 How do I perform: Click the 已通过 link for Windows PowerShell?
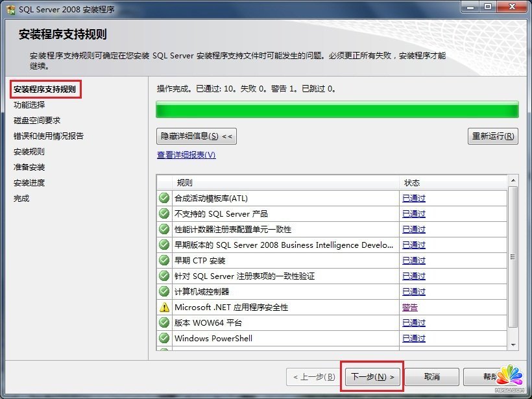click(413, 338)
